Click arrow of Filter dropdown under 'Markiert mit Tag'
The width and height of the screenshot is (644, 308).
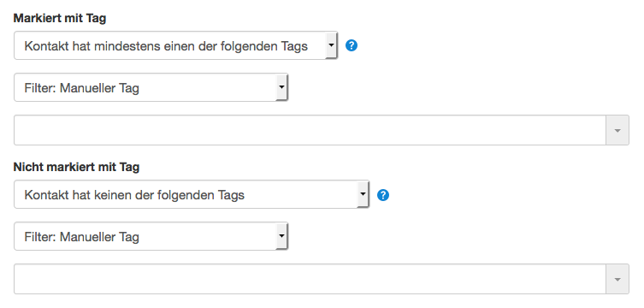(x=281, y=87)
